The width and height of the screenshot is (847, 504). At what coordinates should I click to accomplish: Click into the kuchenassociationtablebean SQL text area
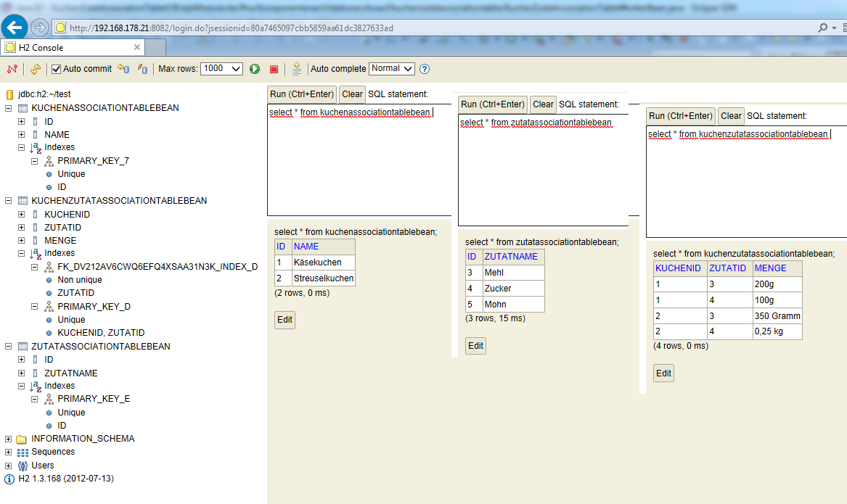(x=359, y=160)
